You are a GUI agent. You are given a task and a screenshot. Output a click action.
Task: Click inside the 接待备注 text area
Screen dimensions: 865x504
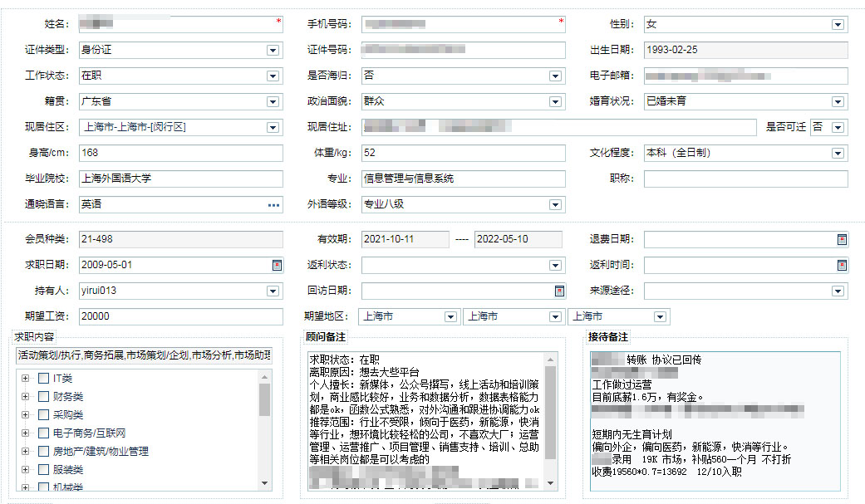click(715, 421)
